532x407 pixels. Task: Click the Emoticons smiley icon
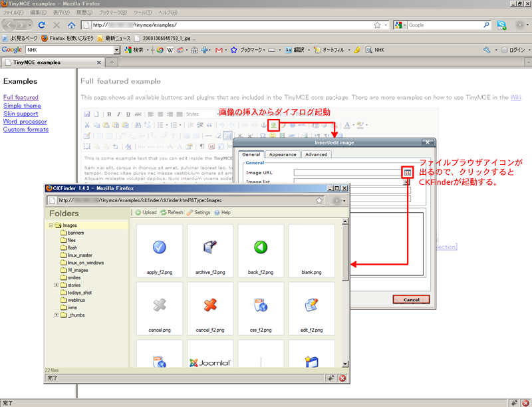[x=273, y=136]
